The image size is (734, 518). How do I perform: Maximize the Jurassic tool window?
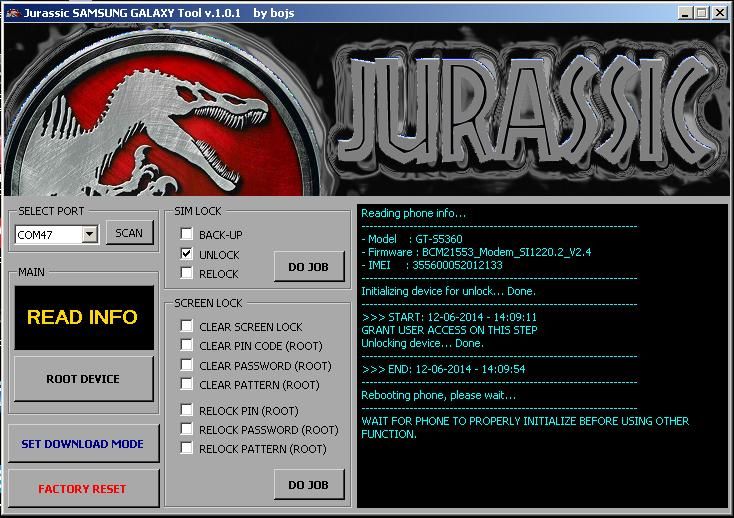point(702,13)
